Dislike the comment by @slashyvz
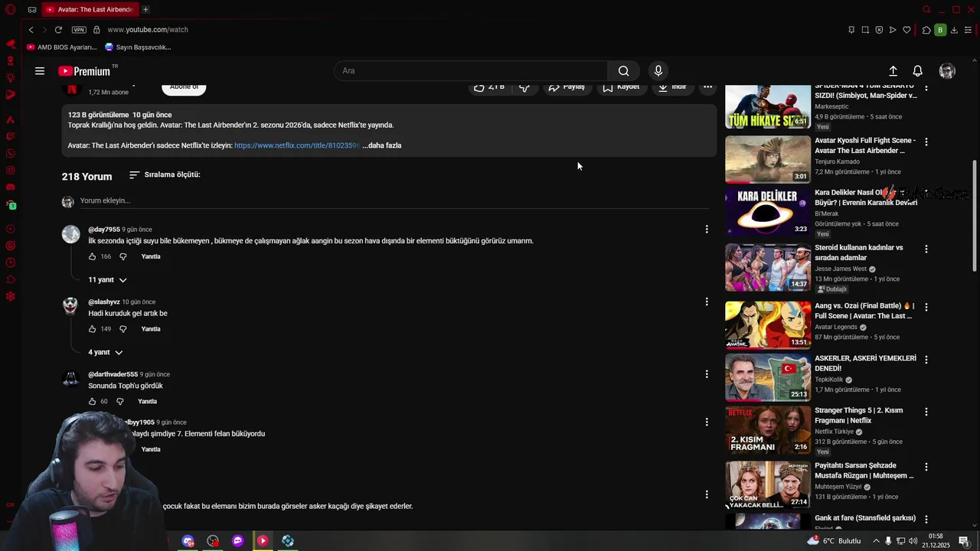Screen dimensions: 980x551 (122, 329)
